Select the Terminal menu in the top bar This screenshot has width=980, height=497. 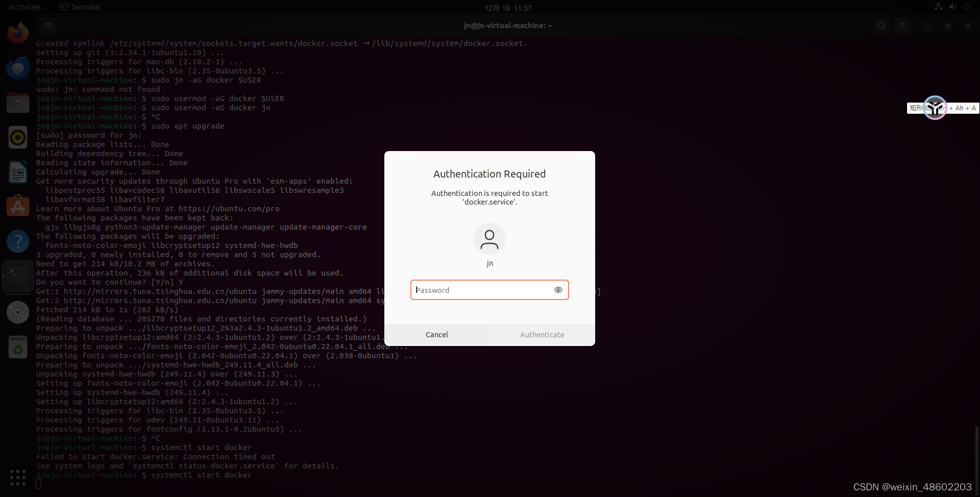coord(80,7)
